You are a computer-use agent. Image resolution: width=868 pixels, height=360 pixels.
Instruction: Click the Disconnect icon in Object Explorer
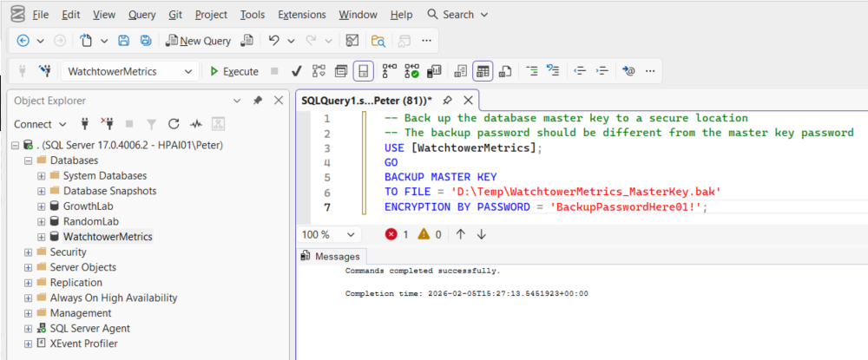pyautogui.click(x=107, y=124)
